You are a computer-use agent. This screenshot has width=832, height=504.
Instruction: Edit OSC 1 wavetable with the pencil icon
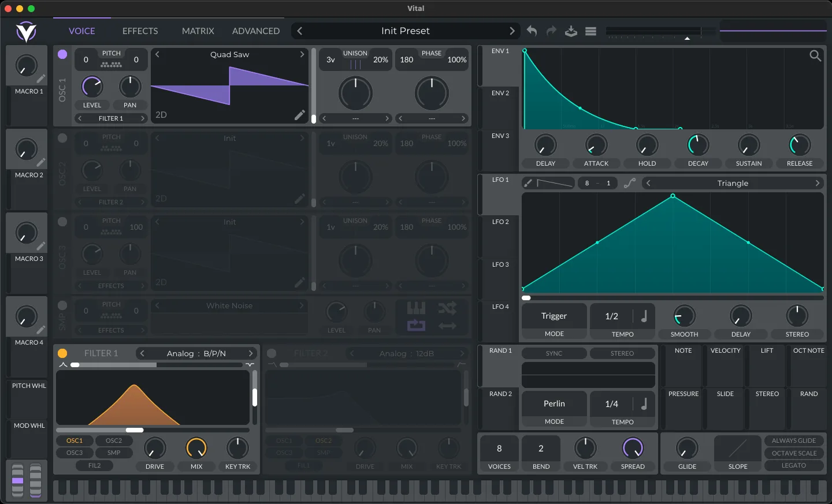[299, 115]
